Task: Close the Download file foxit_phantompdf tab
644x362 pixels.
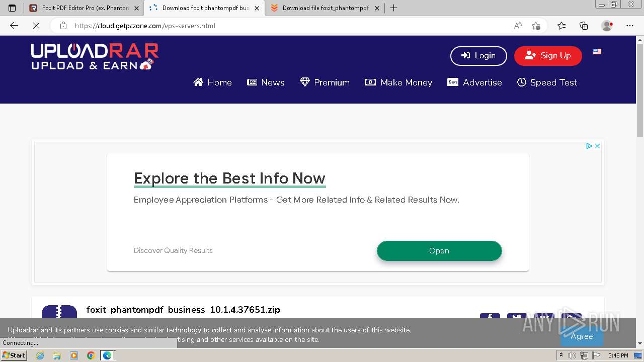Action: click(377, 8)
